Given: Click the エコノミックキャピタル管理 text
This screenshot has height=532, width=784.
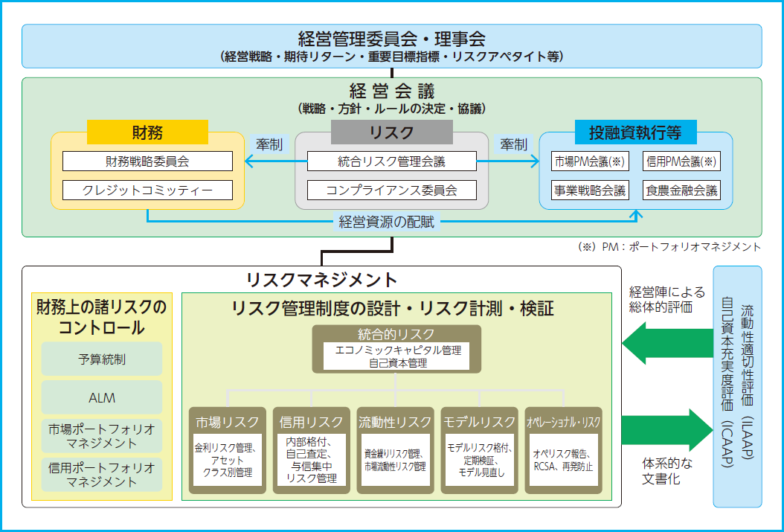Looking at the screenshot, I should coord(398,350).
